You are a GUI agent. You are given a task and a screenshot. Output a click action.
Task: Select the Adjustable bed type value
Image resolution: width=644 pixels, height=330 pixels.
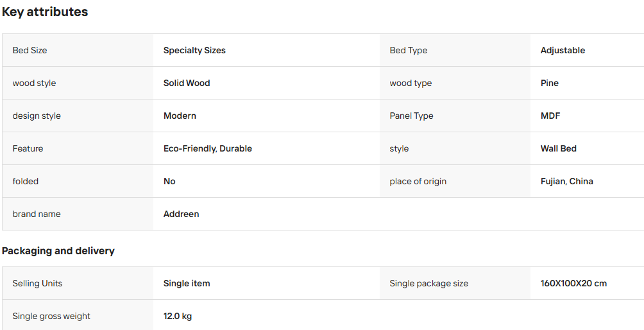pos(563,50)
